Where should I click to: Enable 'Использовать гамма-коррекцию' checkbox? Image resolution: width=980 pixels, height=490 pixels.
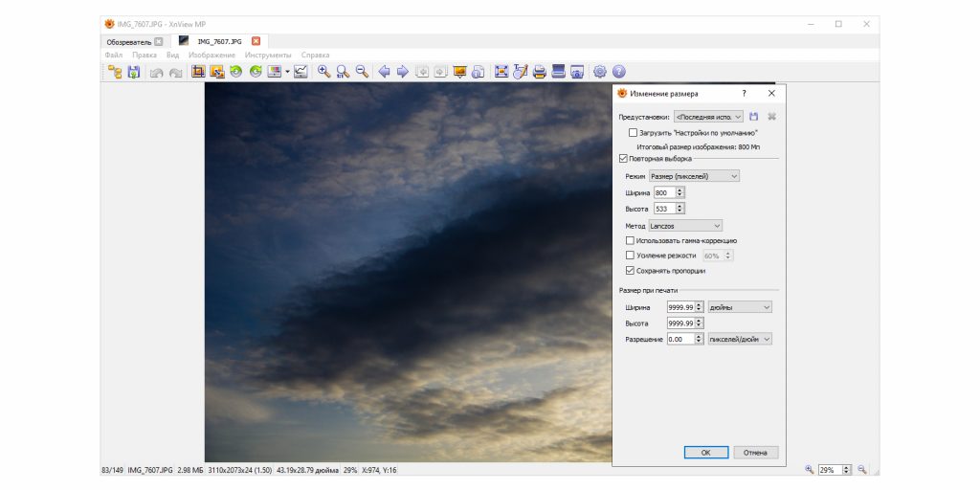pyautogui.click(x=630, y=241)
